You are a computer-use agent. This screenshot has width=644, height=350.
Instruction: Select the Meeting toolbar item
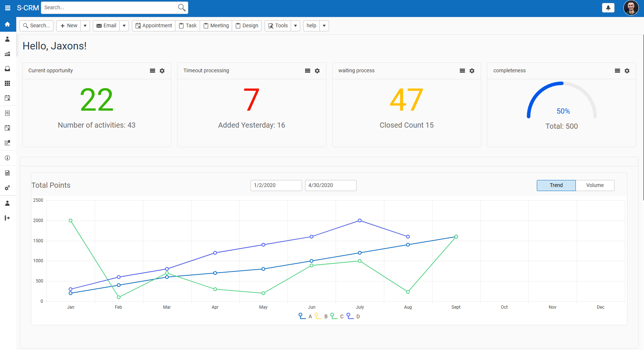click(216, 26)
